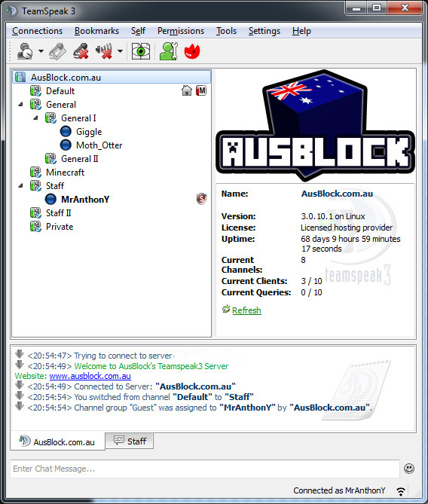Select the AusBlock.com.au server row
Viewport: 428px width, 504px height.
[x=112, y=77]
